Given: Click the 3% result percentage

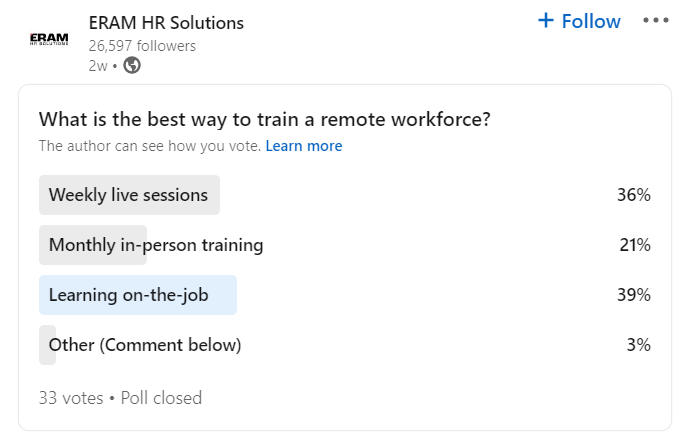Looking at the screenshot, I should 639,345.
